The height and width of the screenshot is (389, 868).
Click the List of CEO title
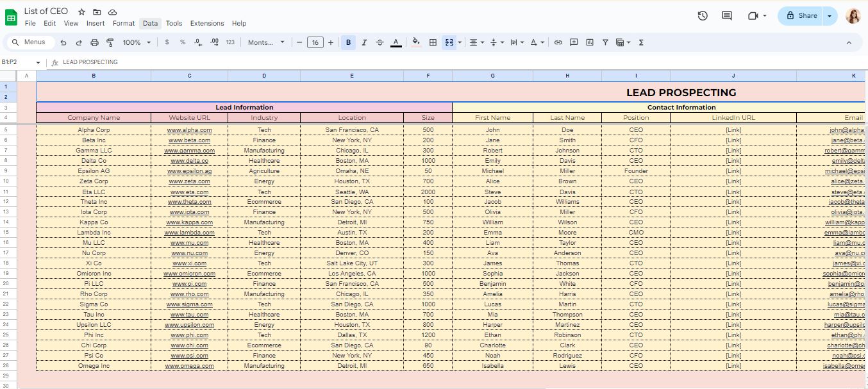point(46,11)
